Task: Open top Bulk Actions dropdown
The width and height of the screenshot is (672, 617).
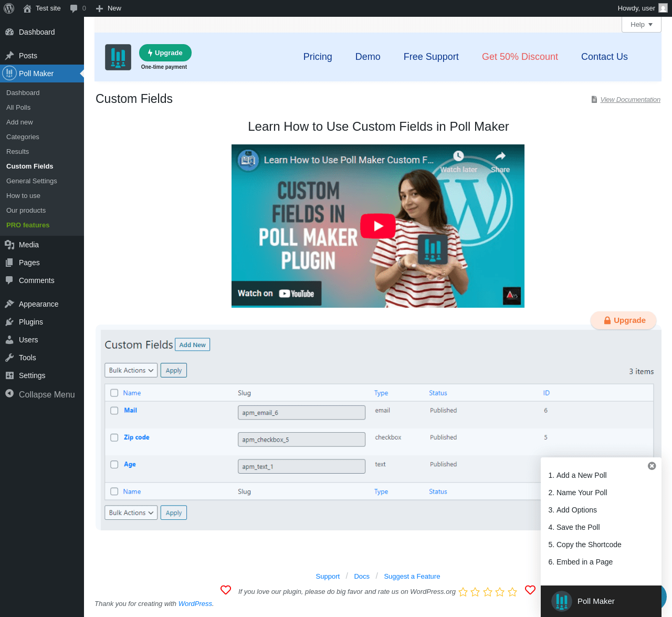Action: pyautogui.click(x=131, y=370)
